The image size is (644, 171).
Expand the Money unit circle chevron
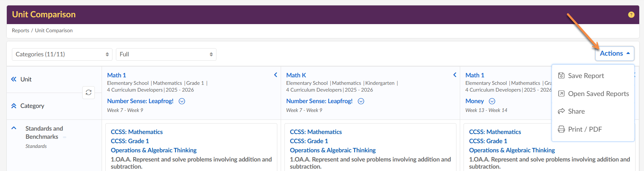[492, 101]
